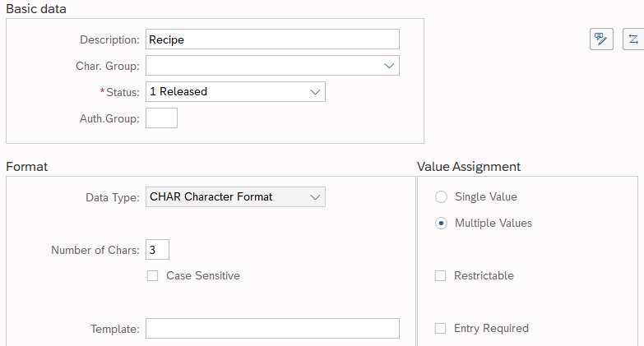Viewport: 644px width, 346px height.
Task: Click the Value Assignment section heading
Action: pos(469,166)
